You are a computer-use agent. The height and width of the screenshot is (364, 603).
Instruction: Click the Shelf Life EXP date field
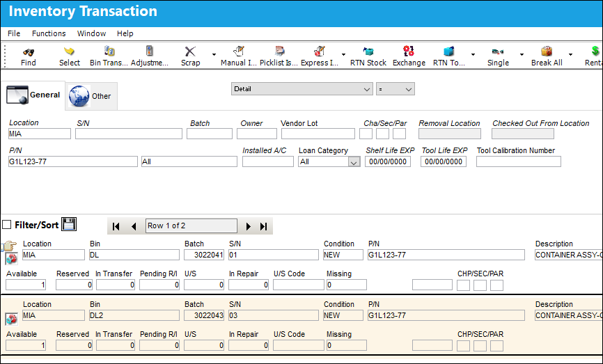click(388, 161)
